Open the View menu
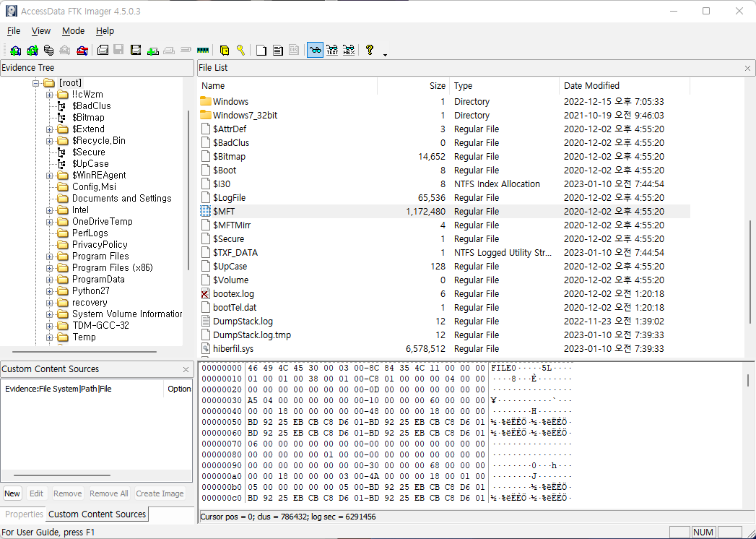 pos(41,31)
